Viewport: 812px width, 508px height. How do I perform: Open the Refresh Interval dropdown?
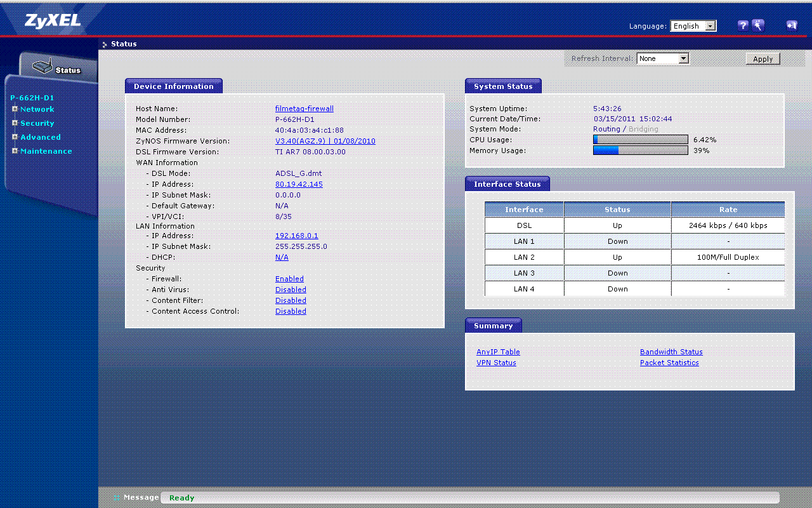pyautogui.click(x=662, y=58)
